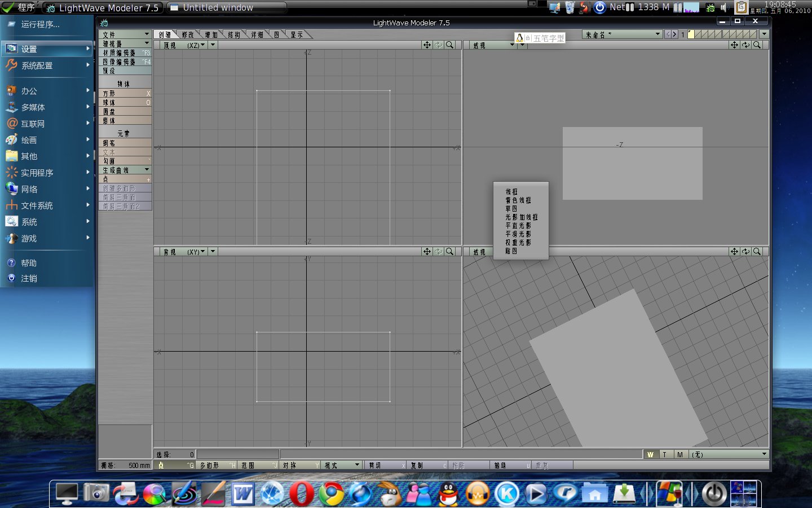This screenshot has width=812, height=508.
Task: Switch to the 显示 tab
Action: coord(297,34)
